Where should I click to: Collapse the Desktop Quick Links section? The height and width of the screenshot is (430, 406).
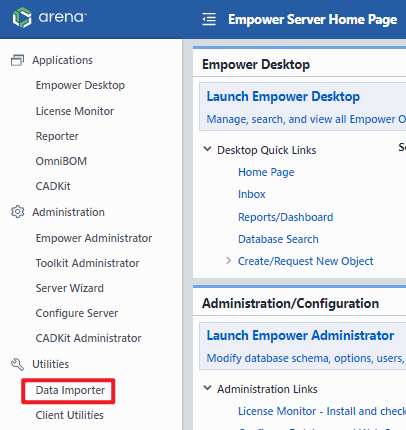(207, 149)
